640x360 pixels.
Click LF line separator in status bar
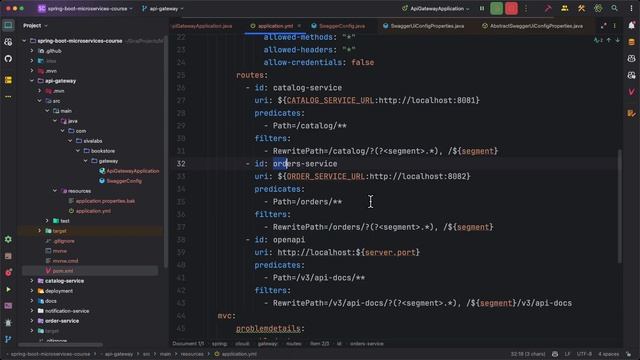(x=567, y=354)
